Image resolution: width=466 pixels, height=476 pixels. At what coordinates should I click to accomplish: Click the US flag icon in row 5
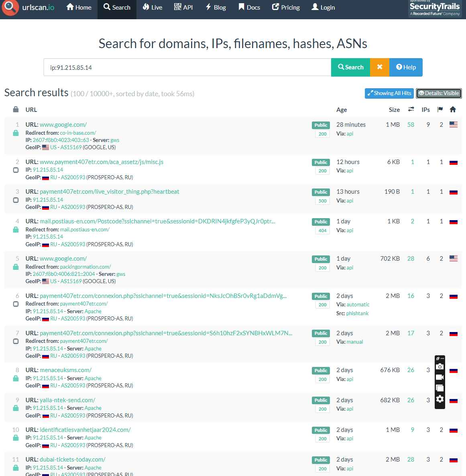tap(454, 258)
